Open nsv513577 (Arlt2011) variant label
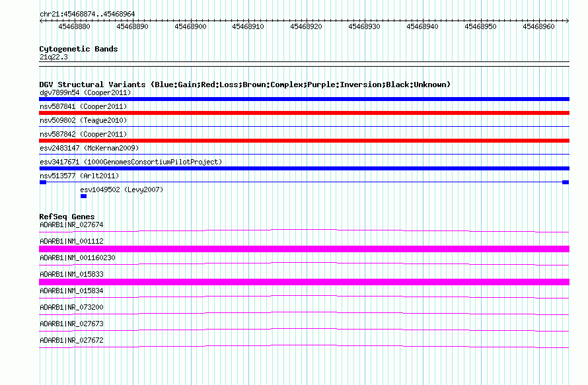This screenshot has height=385, width=588. (79, 176)
